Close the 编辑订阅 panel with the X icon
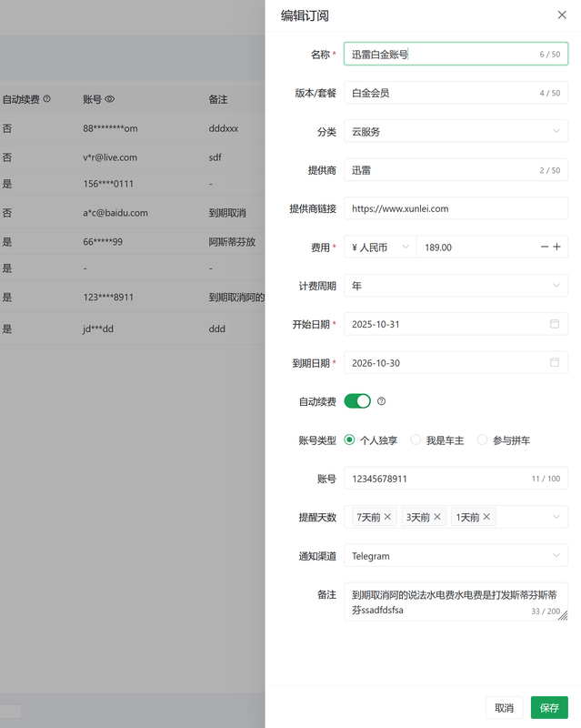This screenshot has height=728, width=581. 562,15
